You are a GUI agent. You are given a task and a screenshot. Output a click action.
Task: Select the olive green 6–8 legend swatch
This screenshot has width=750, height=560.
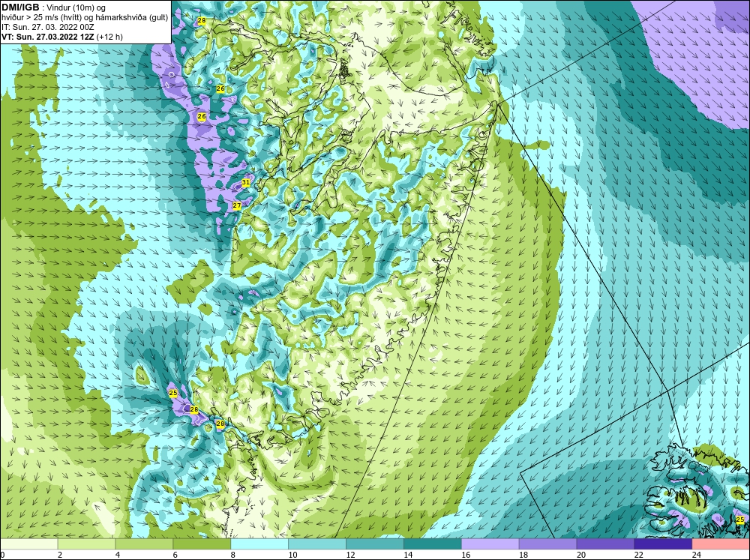click(x=202, y=544)
